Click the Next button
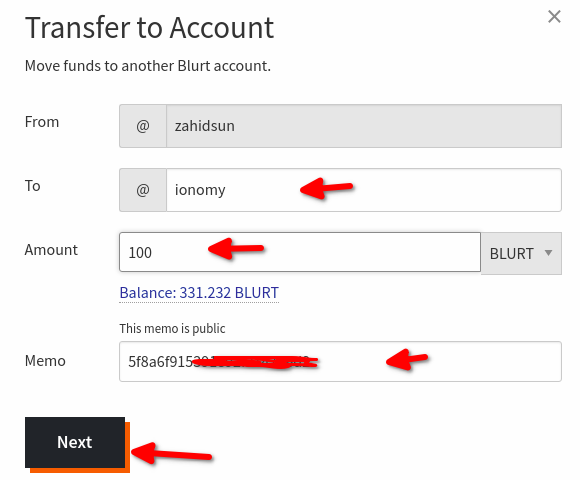Screen dimensions: 580x480 75,442
